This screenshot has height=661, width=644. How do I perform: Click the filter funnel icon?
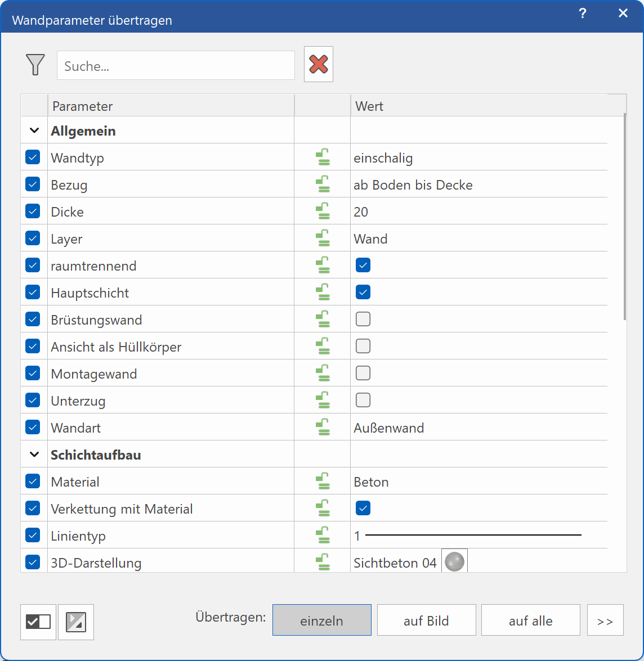35,65
